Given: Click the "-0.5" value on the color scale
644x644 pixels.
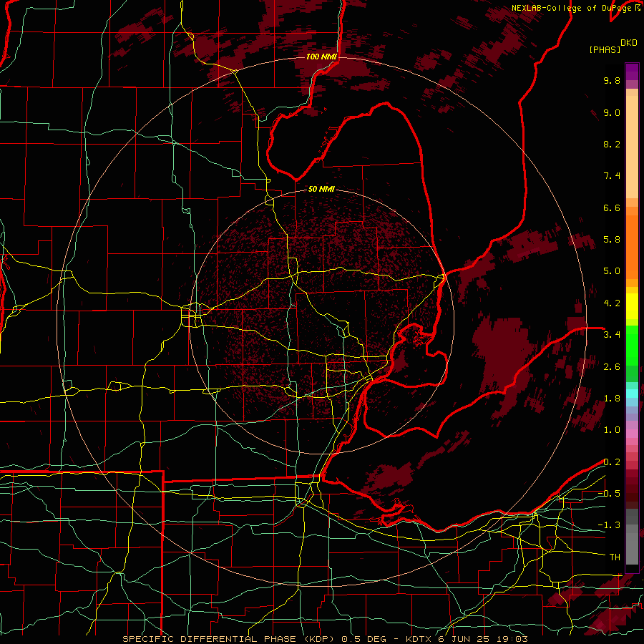Looking at the screenshot, I should point(609,494).
